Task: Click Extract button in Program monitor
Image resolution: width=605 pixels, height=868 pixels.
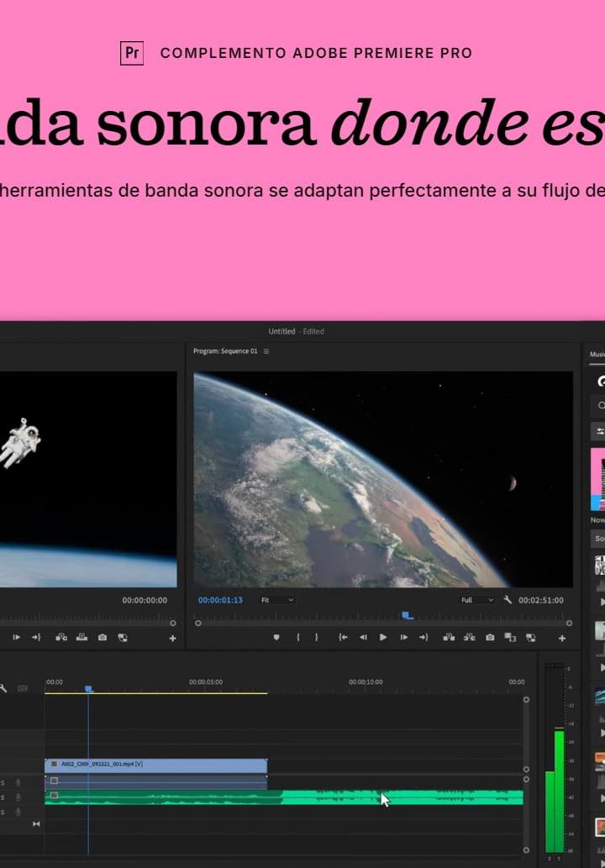Action: [470, 638]
